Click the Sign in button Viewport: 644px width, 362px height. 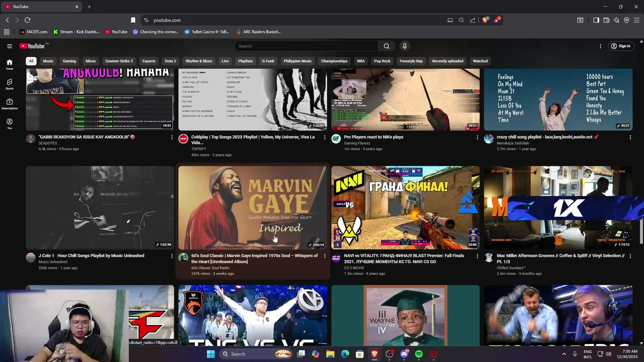click(x=620, y=46)
